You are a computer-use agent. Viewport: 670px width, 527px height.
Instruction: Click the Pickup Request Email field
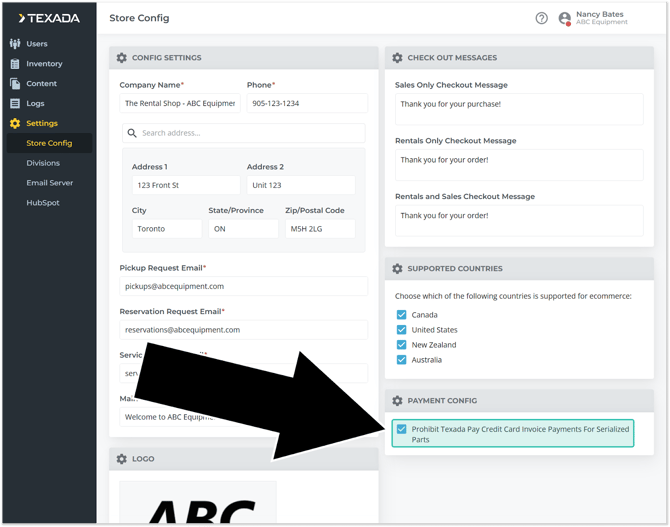click(x=243, y=286)
